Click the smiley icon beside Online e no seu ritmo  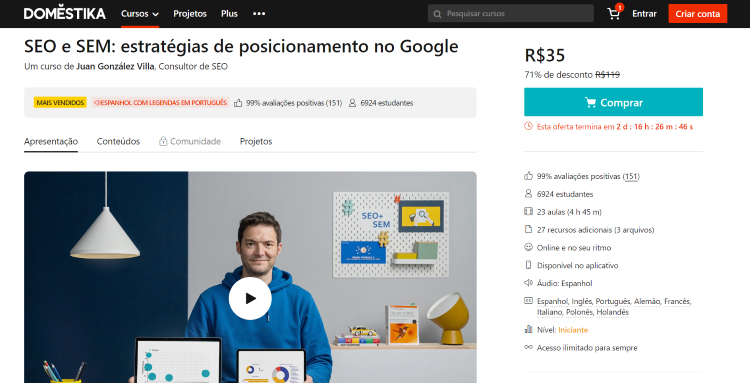[528, 247]
